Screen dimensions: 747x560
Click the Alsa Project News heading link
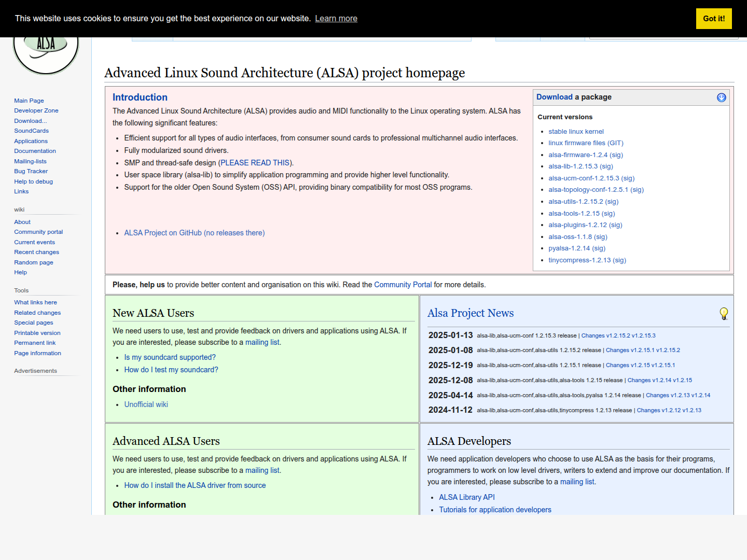pos(471,313)
